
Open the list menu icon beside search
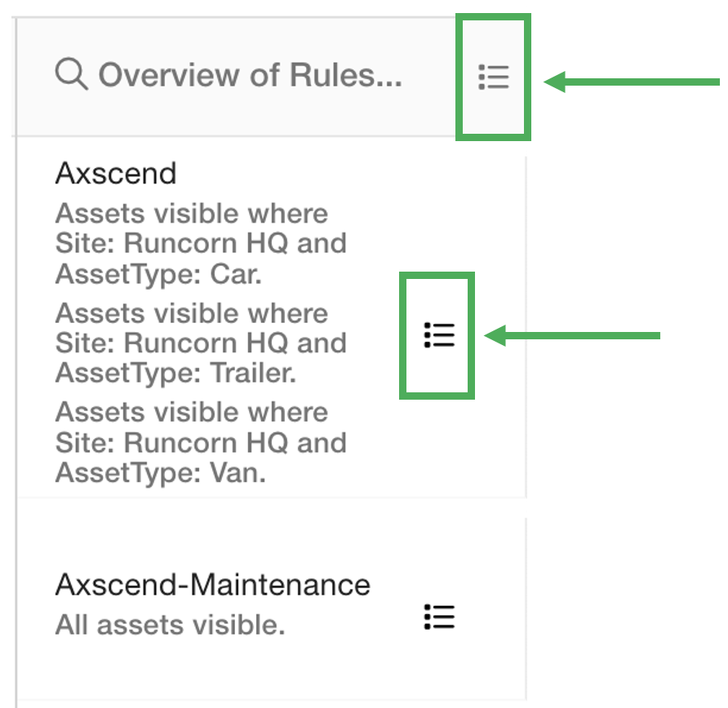(x=494, y=77)
